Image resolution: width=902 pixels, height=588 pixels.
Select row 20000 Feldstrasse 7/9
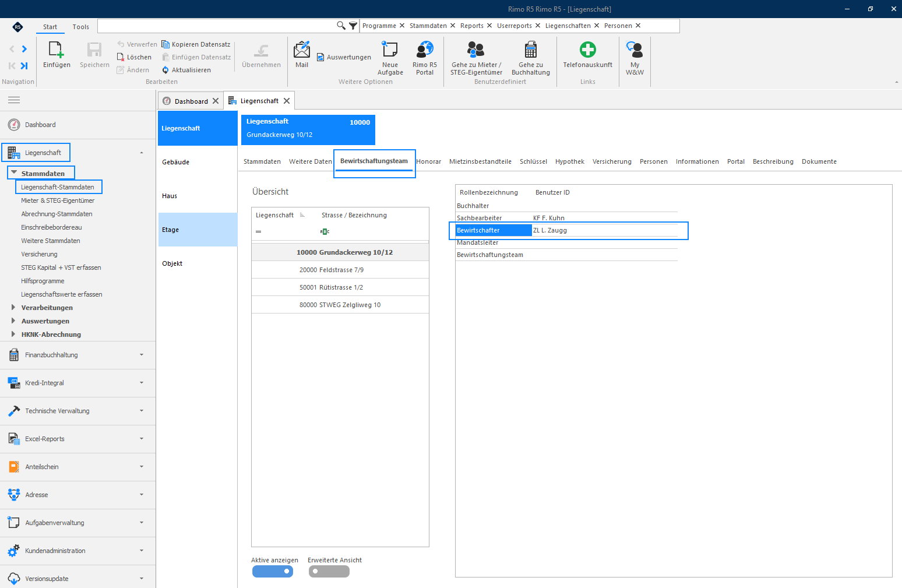[340, 270]
